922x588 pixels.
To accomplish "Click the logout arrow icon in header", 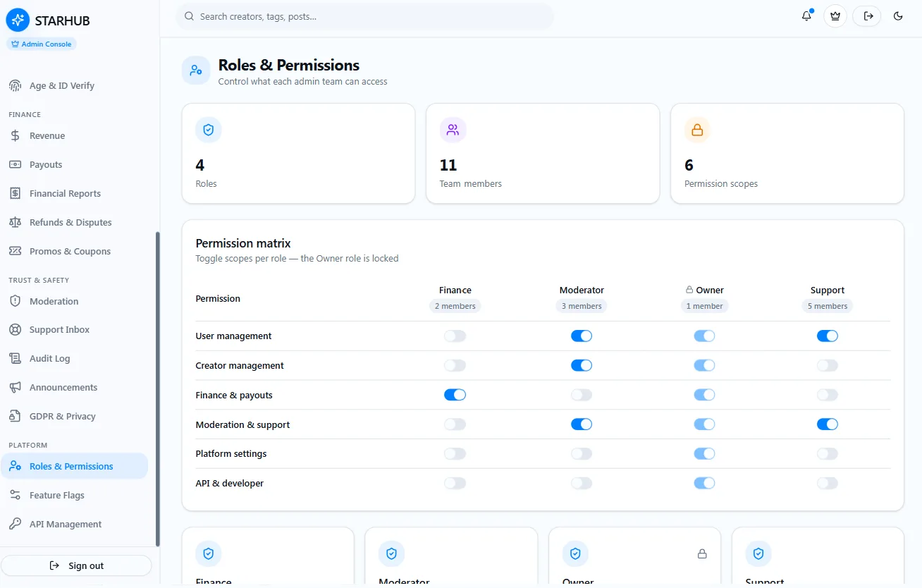I will coord(868,16).
